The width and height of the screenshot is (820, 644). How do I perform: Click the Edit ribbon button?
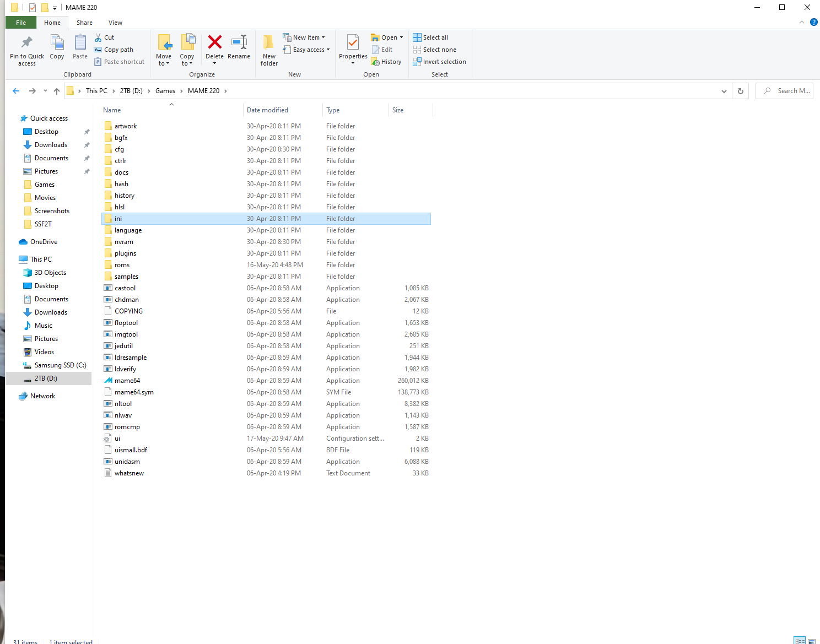382,50
